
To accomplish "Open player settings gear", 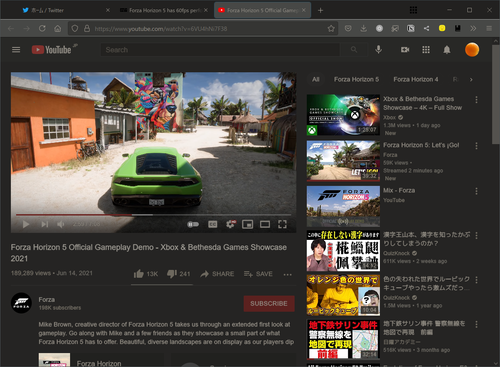I will (x=231, y=224).
